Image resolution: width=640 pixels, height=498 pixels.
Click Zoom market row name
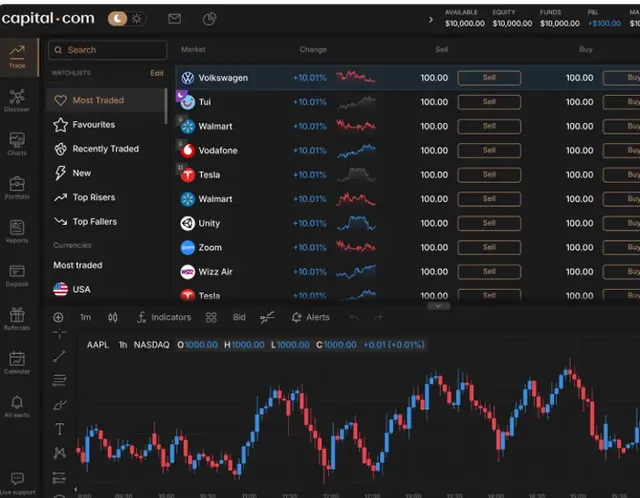point(210,247)
